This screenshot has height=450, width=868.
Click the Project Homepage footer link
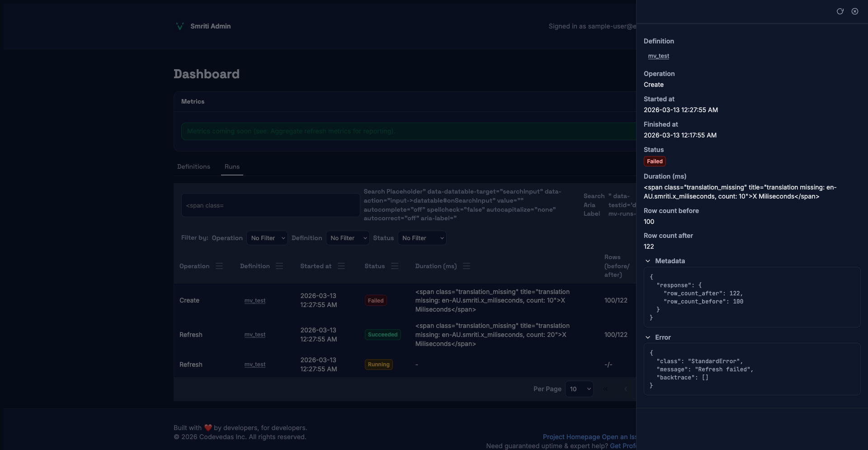pos(571,437)
